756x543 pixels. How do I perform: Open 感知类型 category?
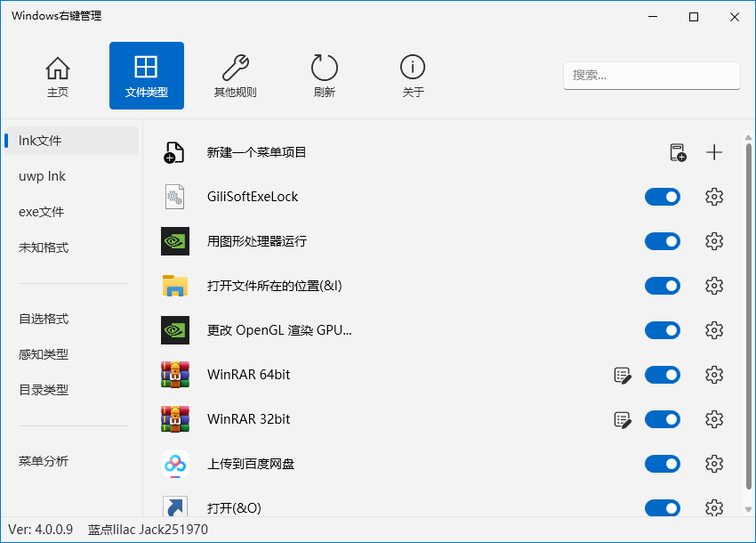[71, 354]
